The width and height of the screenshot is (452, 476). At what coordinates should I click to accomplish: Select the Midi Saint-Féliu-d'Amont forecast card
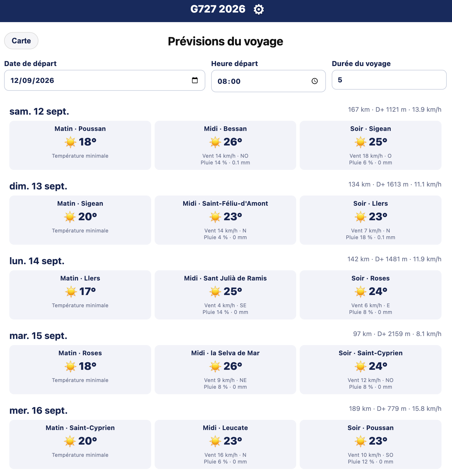[225, 220]
